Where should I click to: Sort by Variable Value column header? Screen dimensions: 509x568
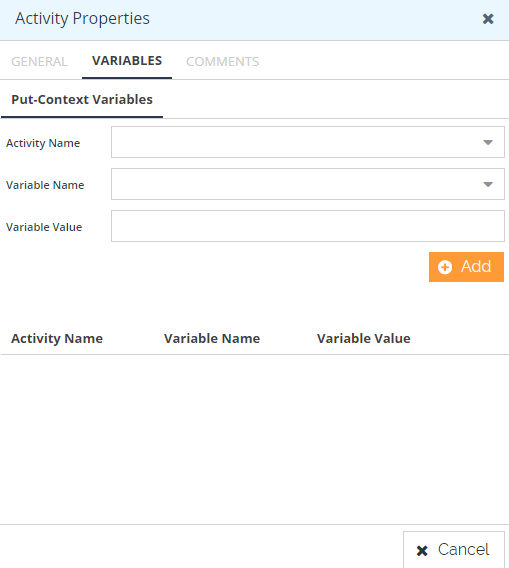(363, 338)
